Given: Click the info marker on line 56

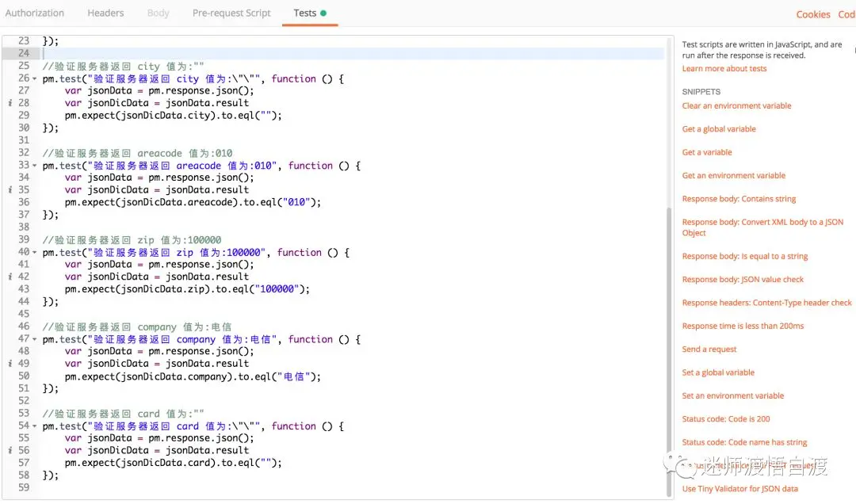Looking at the screenshot, I should (10, 450).
